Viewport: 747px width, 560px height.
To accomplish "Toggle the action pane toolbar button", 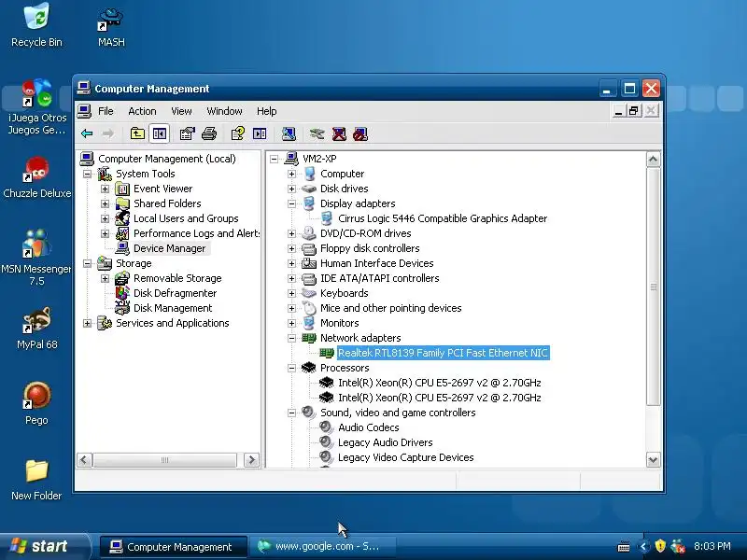I will (x=260, y=133).
